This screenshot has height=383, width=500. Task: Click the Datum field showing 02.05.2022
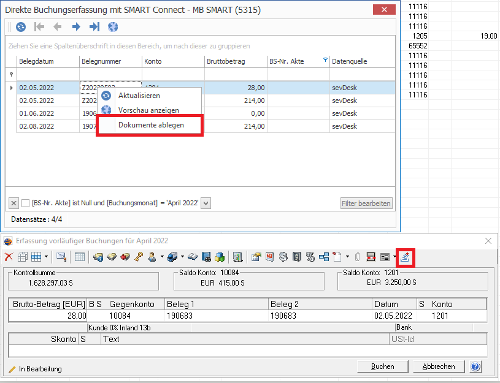tap(394, 316)
